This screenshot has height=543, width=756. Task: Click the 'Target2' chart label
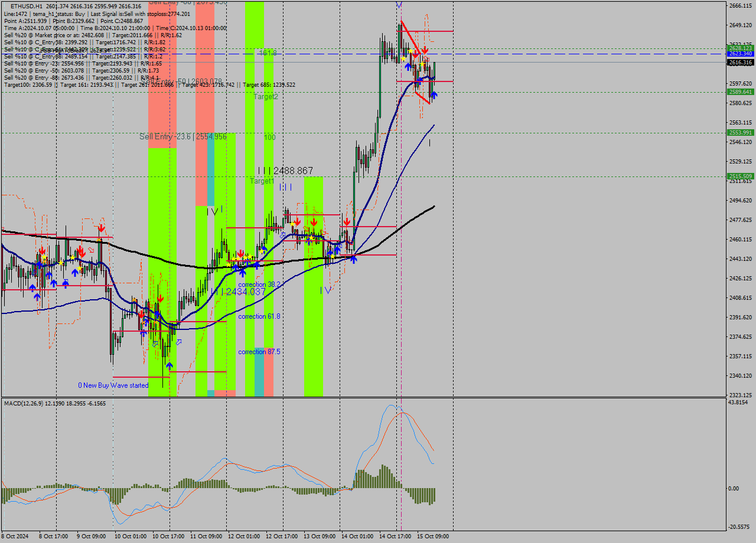point(266,96)
